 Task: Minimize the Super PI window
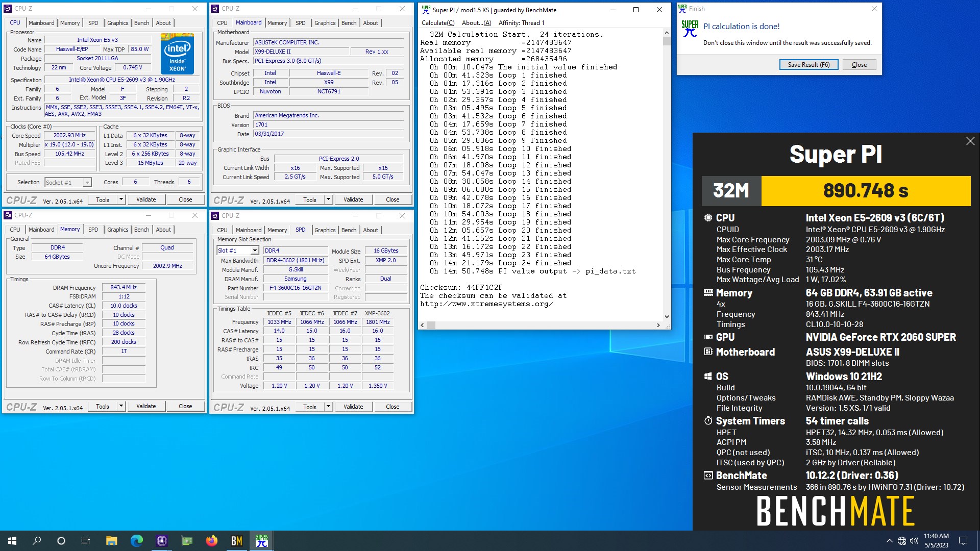click(612, 10)
